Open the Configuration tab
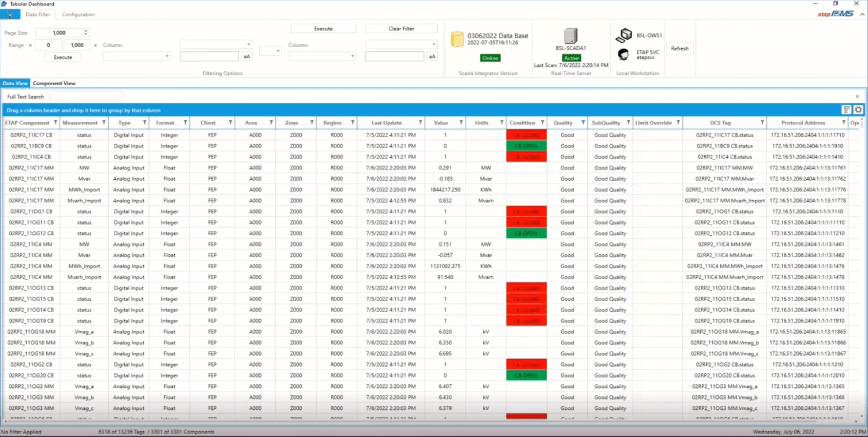Image resolution: width=868 pixels, height=437 pixels. point(78,15)
